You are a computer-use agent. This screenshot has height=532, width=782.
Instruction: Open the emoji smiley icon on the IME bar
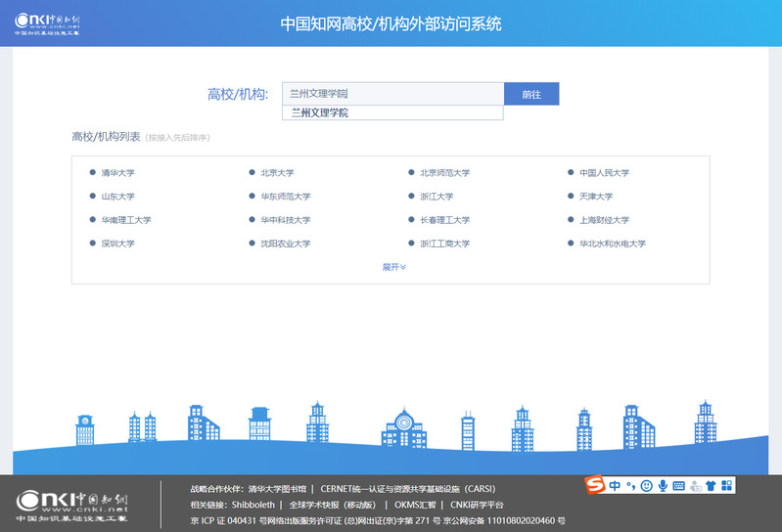click(646, 486)
